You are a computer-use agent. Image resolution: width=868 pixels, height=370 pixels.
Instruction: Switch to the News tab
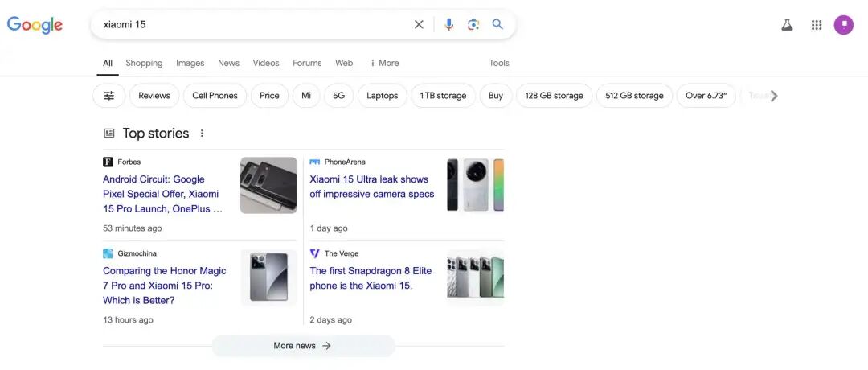click(x=228, y=64)
